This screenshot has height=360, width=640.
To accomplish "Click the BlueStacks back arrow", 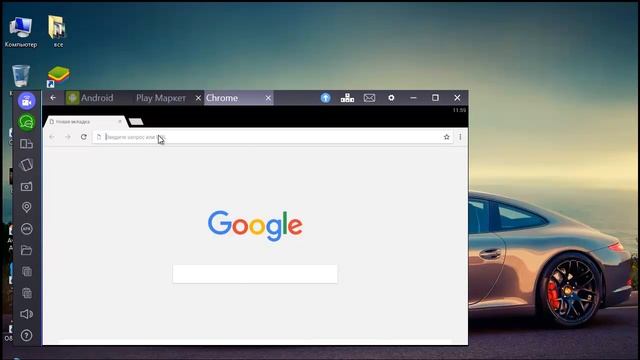I will coord(53,98).
